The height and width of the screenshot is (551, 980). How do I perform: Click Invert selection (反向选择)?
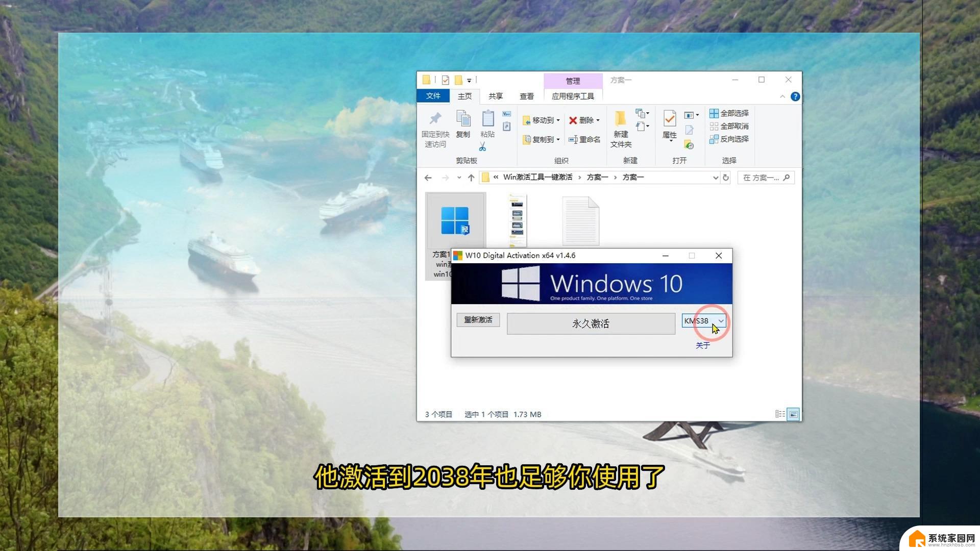729,139
